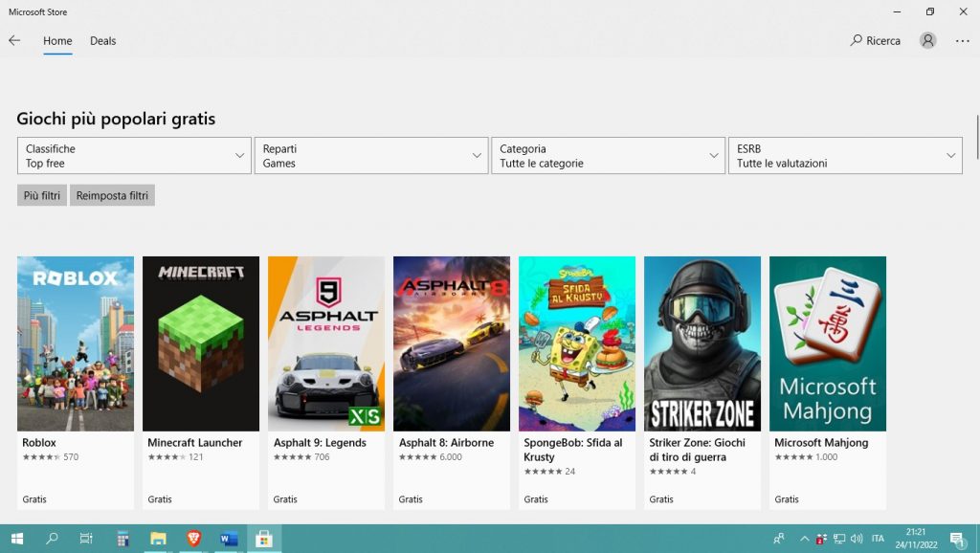Image resolution: width=980 pixels, height=553 pixels.
Task: Switch to the Deals tab
Action: pyautogui.click(x=102, y=41)
